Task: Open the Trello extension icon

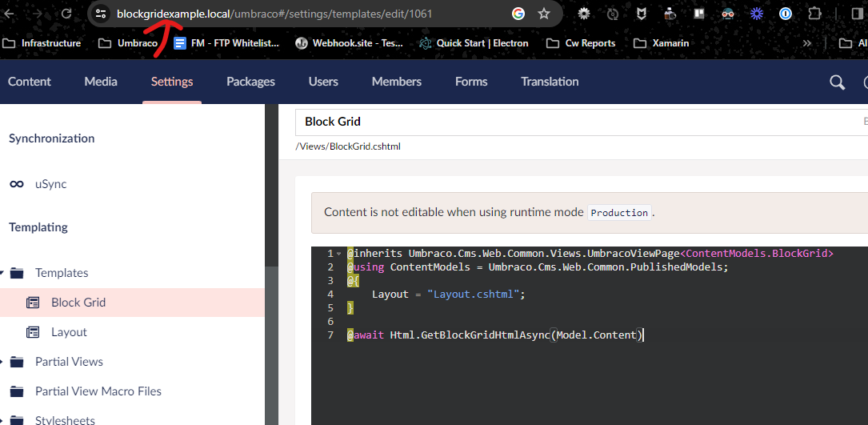Action: pyautogui.click(x=698, y=14)
